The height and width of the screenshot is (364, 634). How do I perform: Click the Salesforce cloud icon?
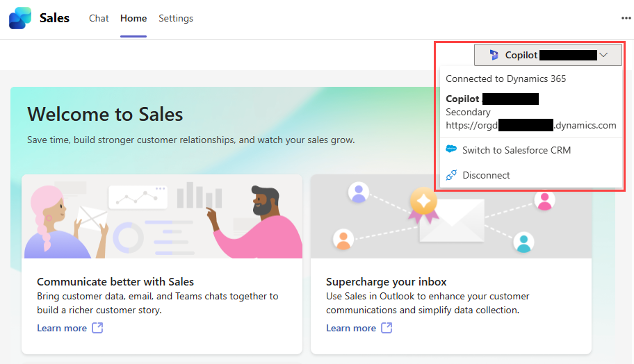pyautogui.click(x=451, y=149)
